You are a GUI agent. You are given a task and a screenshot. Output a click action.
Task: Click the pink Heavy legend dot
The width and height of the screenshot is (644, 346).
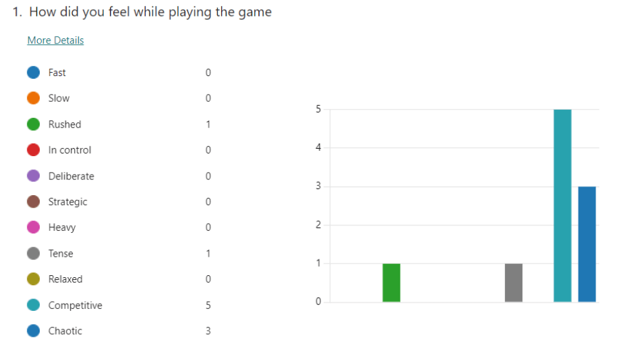(34, 228)
